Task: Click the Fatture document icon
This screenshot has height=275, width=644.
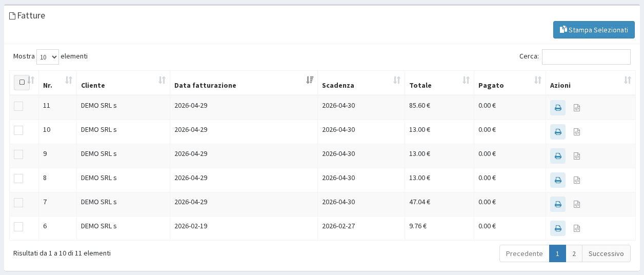Action: coord(12,16)
